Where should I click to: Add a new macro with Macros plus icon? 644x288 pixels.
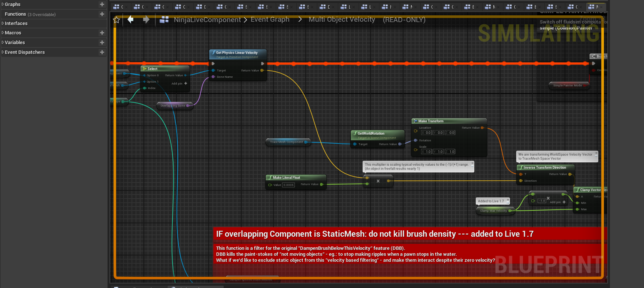coord(102,33)
